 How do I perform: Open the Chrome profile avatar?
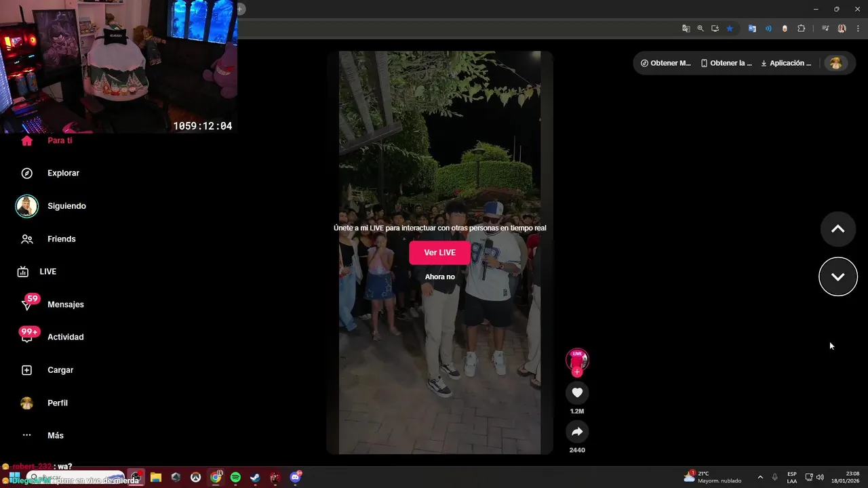[x=842, y=28]
